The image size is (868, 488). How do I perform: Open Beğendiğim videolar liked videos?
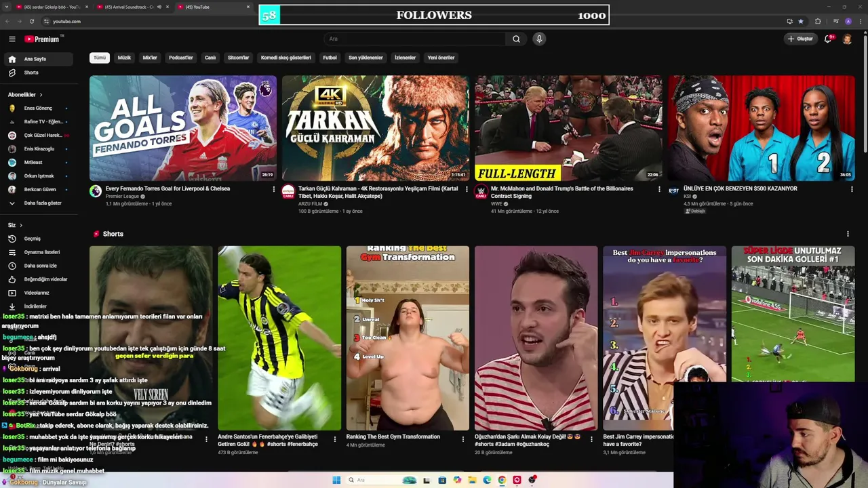[39, 279]
